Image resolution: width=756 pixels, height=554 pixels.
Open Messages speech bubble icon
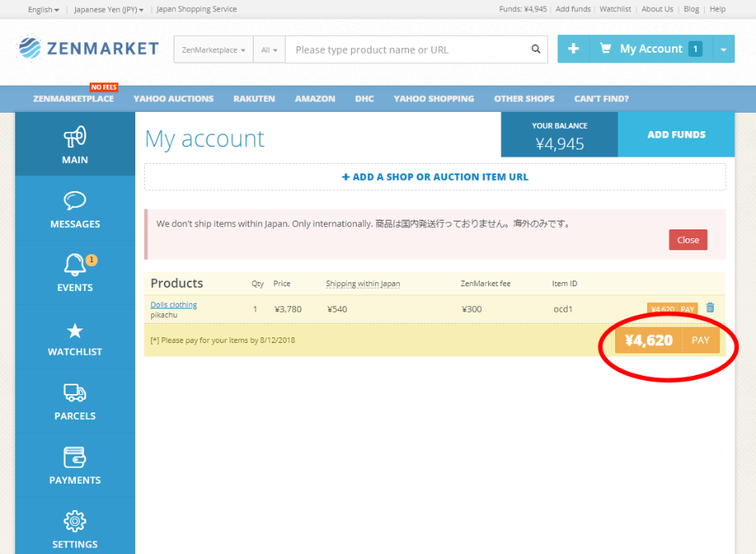pyautogui.click(x=74, y=201)
